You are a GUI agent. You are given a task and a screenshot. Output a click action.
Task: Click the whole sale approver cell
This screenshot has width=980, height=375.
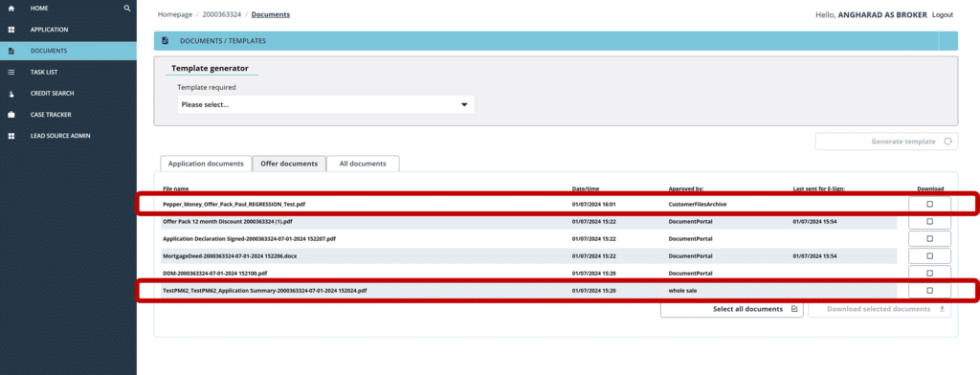(x=683, y=290)
